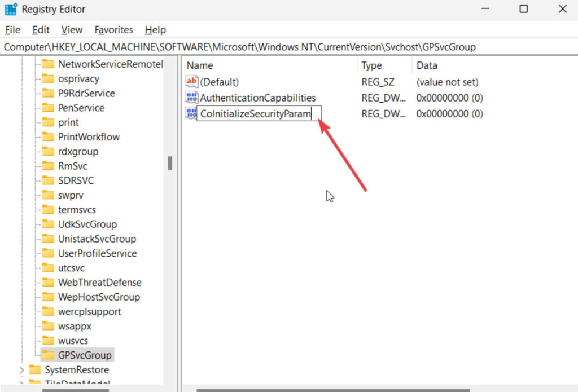Select the PenService folder icon
578x392 pixels.
coord(48,108)
